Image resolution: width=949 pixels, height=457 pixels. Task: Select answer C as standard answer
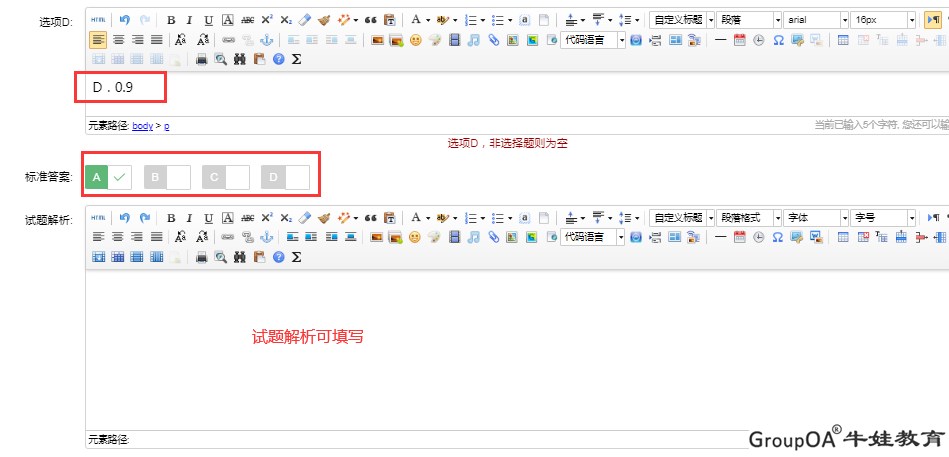tap(226, 177)
